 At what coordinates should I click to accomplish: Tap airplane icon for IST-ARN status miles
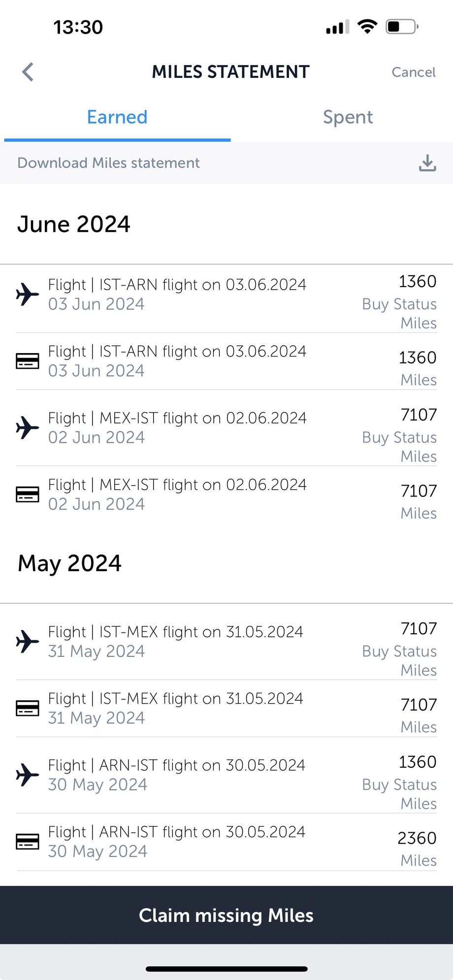click(x=28, y=294)
